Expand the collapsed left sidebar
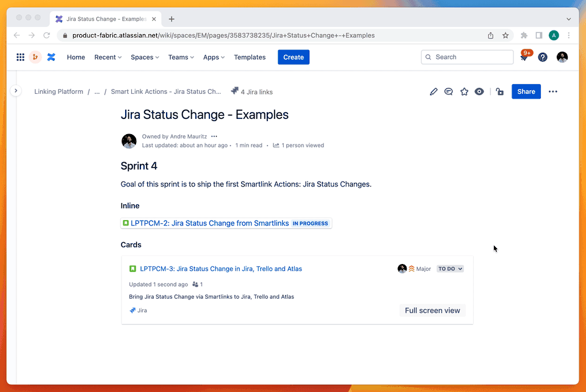The height and width of the screenshot is (392, 586). pyautogui.click(x=16, y=90)
